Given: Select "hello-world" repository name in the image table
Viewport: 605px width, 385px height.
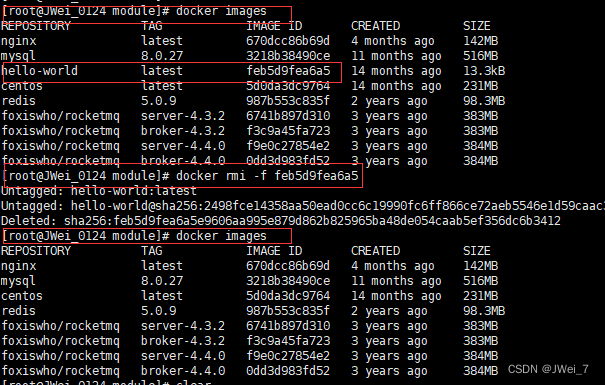Looking at the screenshot, I should click(x=39, y=71).
